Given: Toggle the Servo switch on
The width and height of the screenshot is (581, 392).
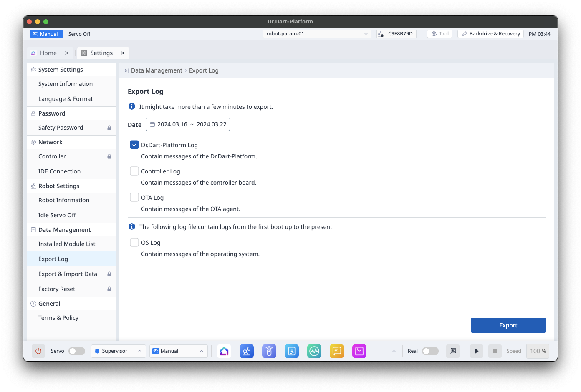Looking at the screenshot, I should tap(77, 351).
